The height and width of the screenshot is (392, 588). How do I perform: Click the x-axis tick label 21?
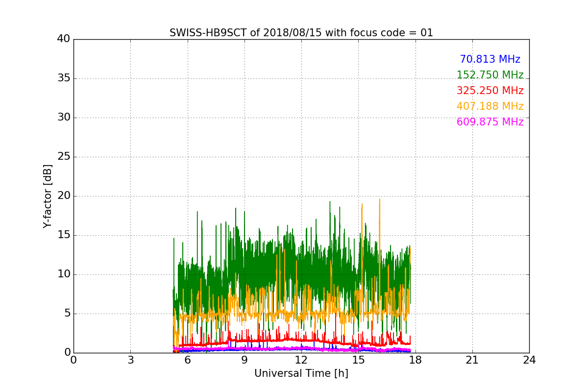tap(472, 360)
